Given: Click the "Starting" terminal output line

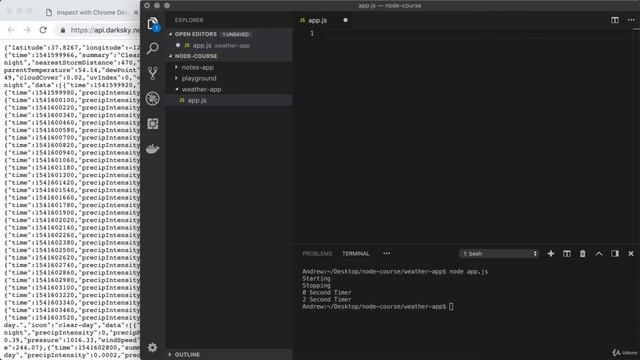Looking at the screenshot, I should [x=316, y=279].
